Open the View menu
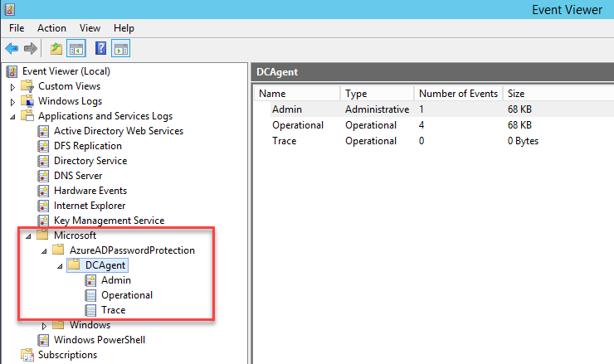Screen dimensions: 614x364 pyautogui.click(x=90, y=28)
